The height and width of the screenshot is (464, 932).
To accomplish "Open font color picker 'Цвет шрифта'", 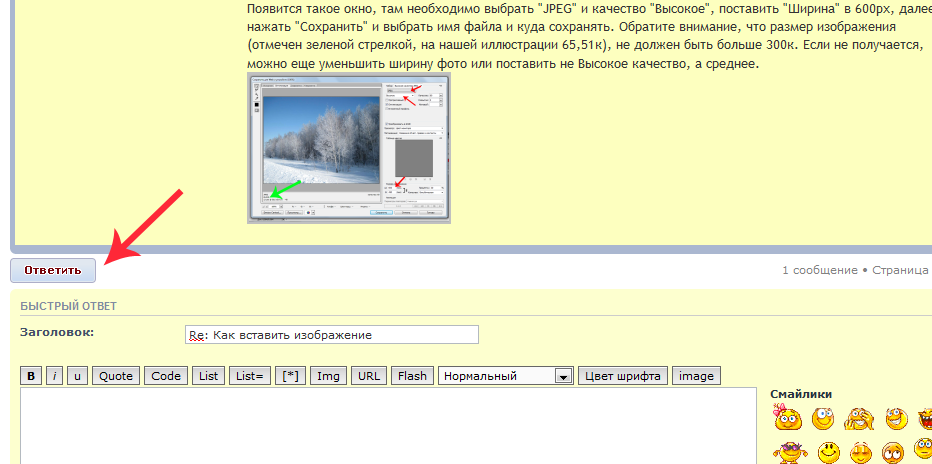I will 623,376.
